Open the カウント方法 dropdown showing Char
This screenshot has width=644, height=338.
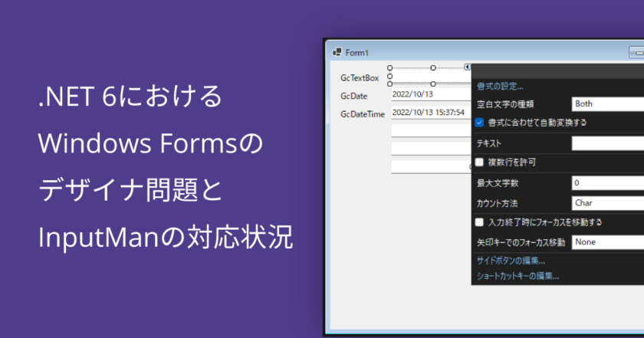(x=607, y=204)
